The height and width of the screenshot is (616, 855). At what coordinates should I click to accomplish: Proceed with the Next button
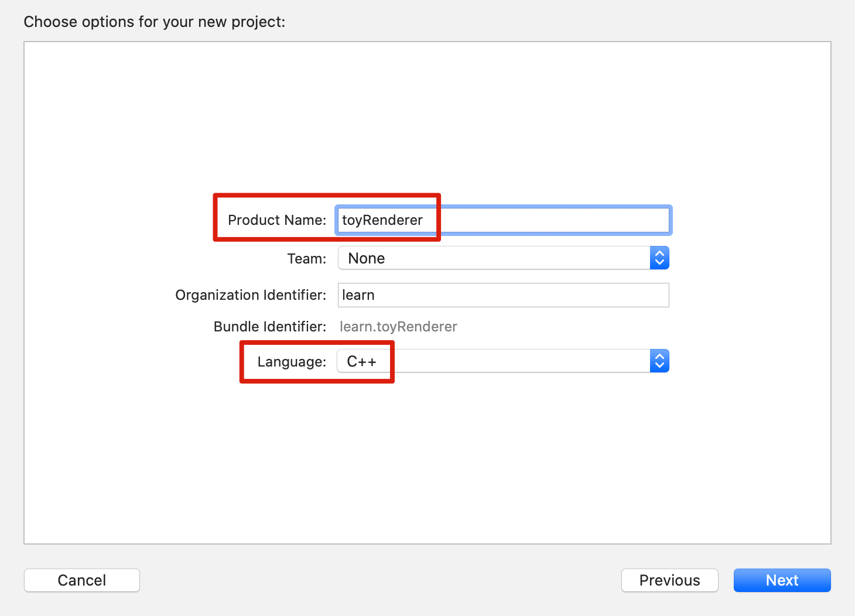(782, 580)
